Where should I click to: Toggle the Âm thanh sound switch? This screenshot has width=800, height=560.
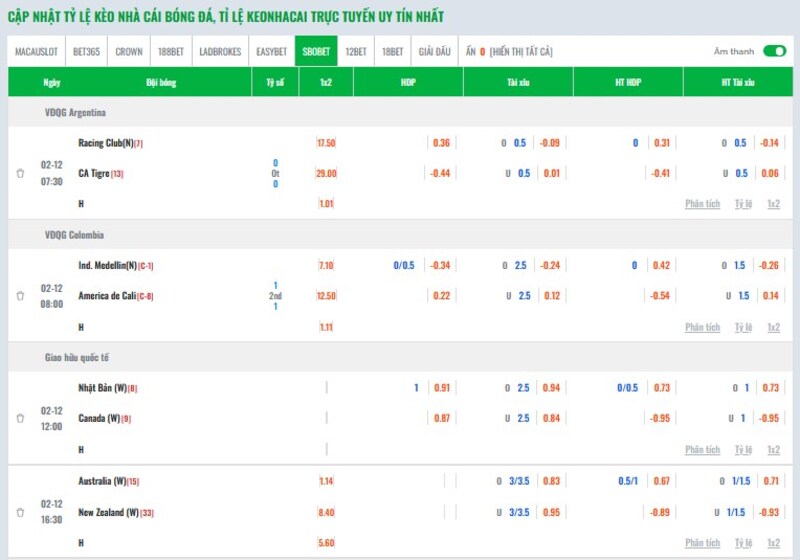[x=774, y=51]
